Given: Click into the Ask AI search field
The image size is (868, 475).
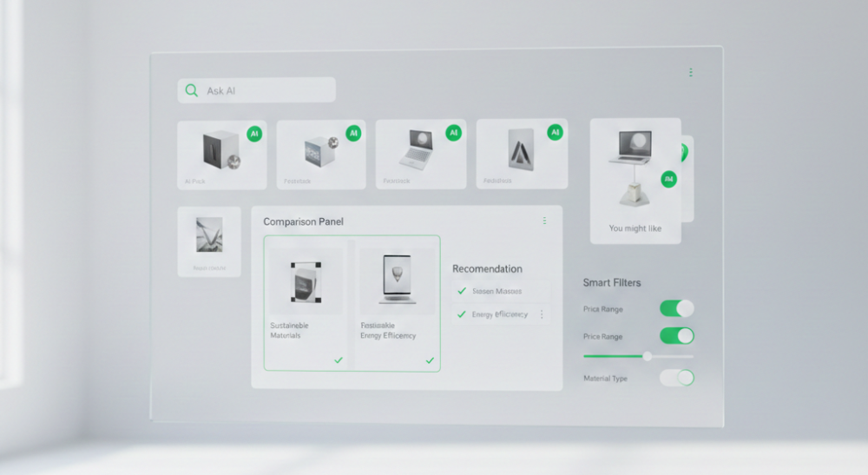Looking at the screenshot, I should tap(265, 90).
